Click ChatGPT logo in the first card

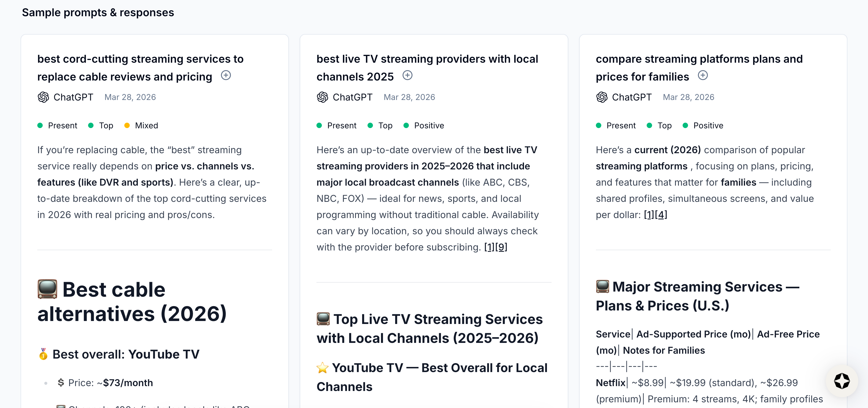[43, 97]
